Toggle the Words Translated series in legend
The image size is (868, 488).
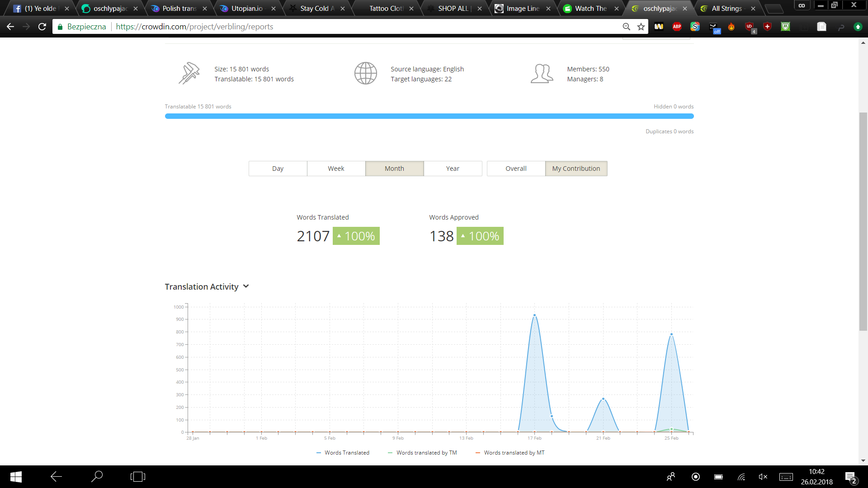(x=343, y=453)
